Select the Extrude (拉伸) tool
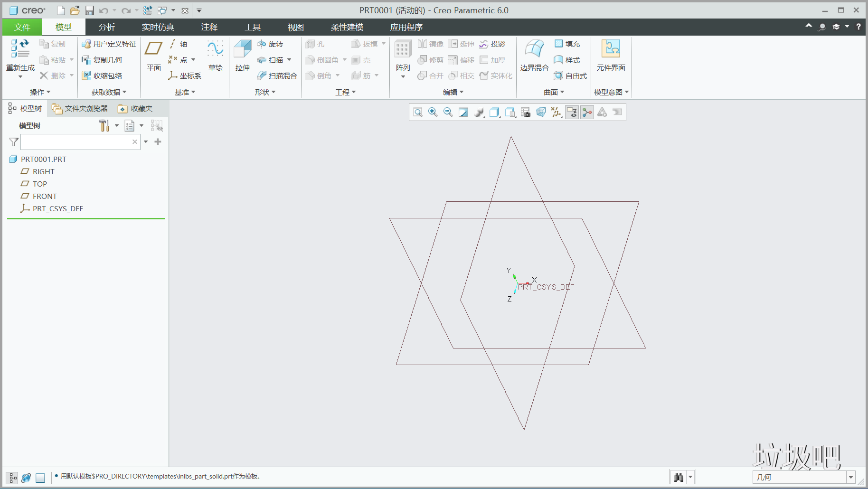This screenshot has height=489, width=868. pos(242,55)
